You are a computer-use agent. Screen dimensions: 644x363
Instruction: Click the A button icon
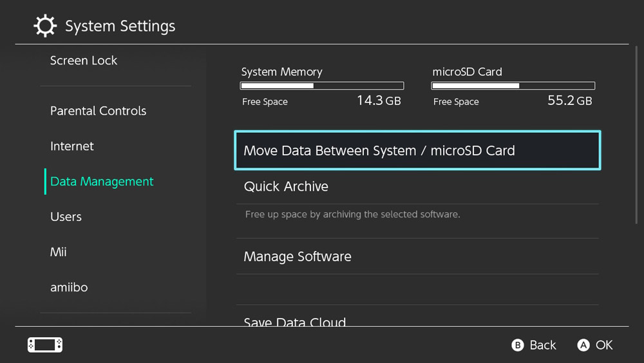pyautogui.click(x=583, y=345)
